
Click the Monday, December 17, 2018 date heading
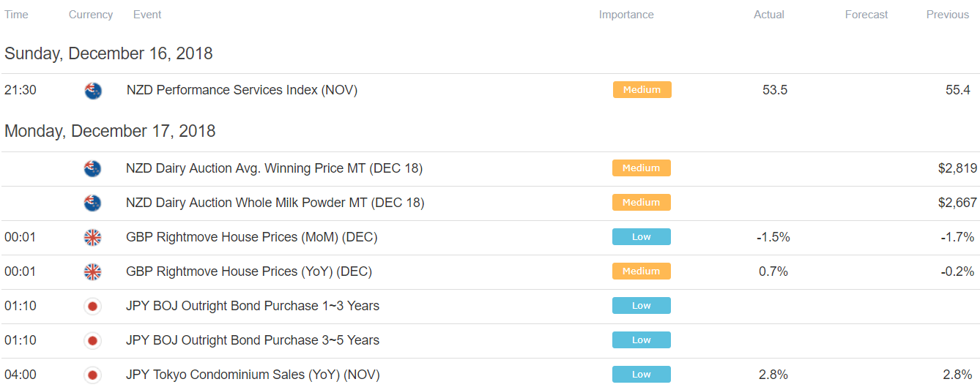click(x=110, y=132)
